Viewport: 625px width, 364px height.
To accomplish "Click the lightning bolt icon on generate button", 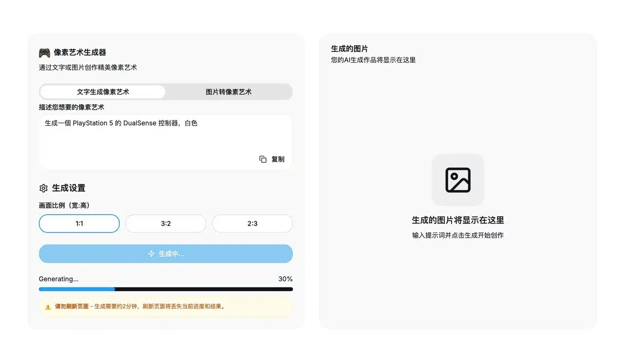I will 151,254.
